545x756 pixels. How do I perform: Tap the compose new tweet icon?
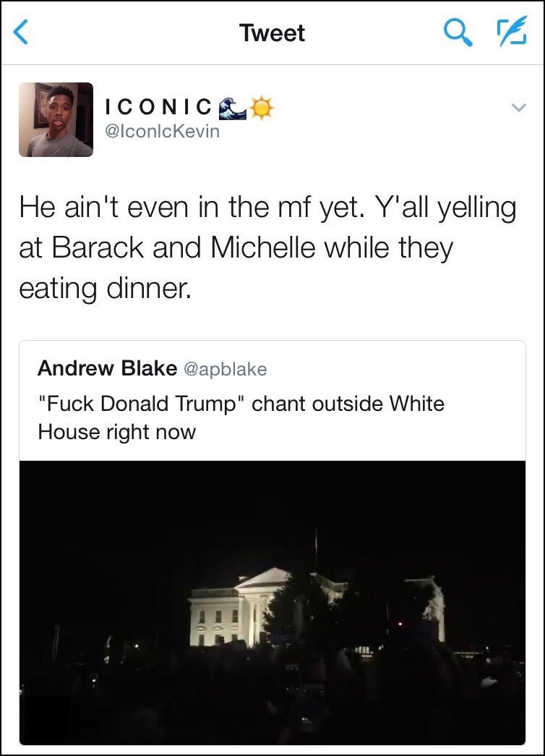coord(512,31)
